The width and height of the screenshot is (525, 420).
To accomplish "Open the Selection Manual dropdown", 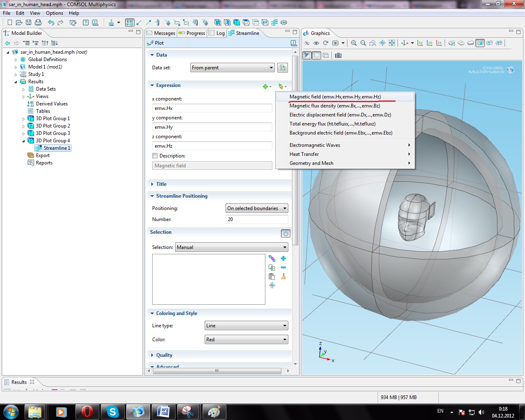I will (x=232, y=247).
